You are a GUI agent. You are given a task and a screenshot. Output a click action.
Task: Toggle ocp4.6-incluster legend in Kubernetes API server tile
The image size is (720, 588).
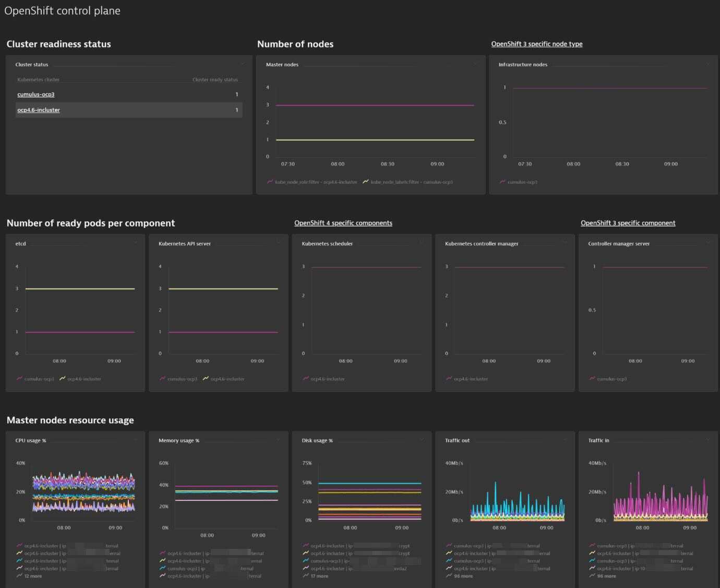click(x=223, y=379)
